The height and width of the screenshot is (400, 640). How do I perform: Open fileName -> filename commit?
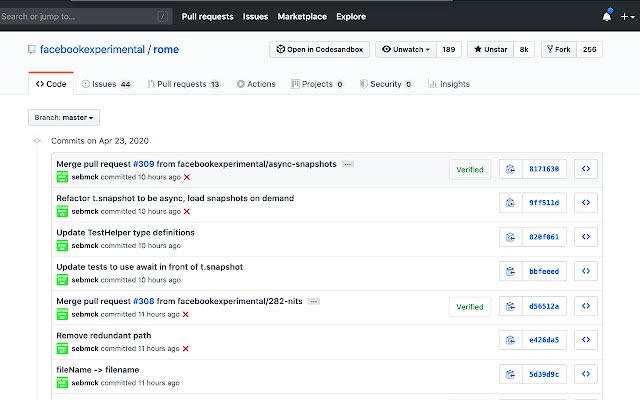point(98,370)
